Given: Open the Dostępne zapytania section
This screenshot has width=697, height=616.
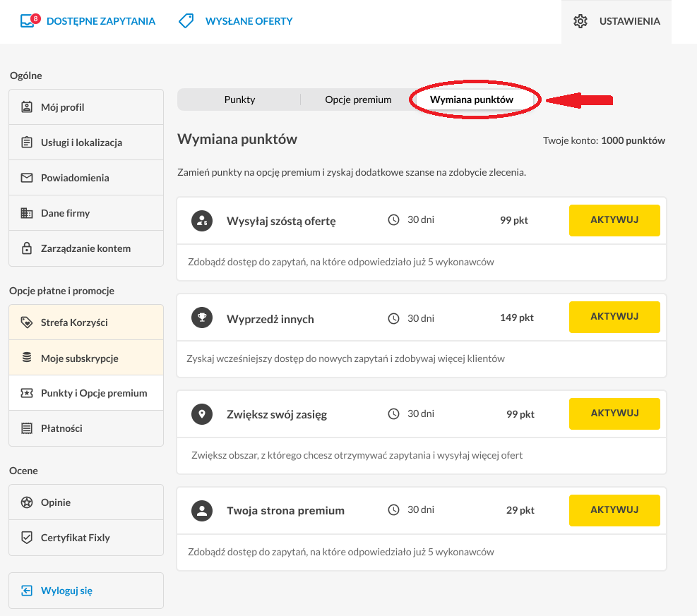Looking at the screenshot, I should pyautogui.click(x=88, y=21).
